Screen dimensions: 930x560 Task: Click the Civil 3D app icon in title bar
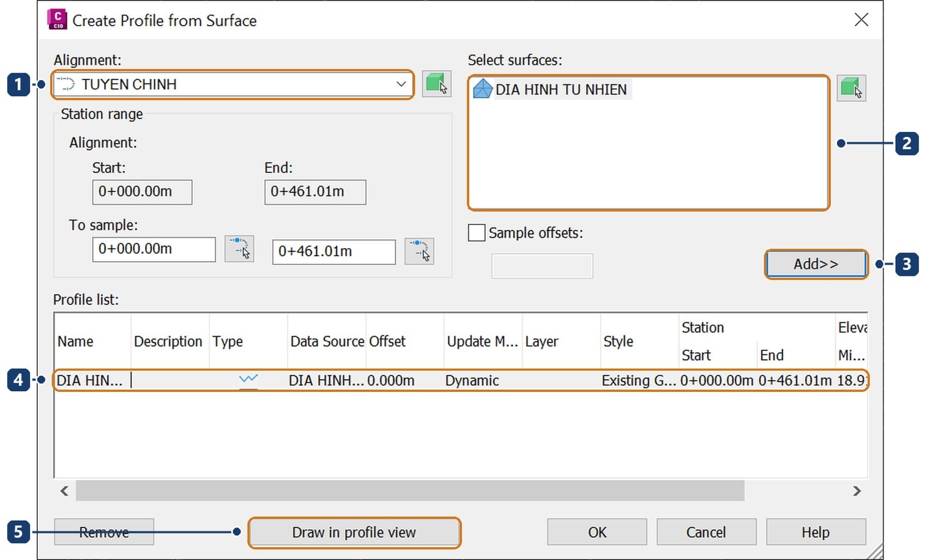point(57,20)
